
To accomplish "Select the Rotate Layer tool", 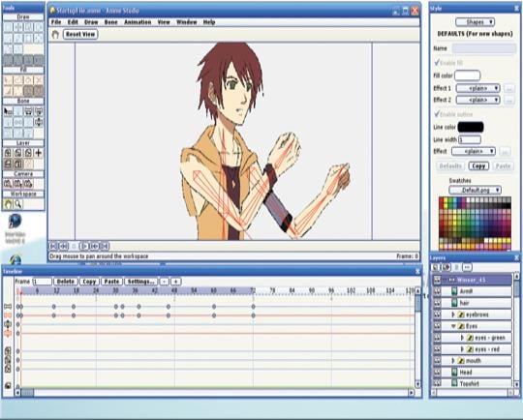I will click(x=28, y=153).
